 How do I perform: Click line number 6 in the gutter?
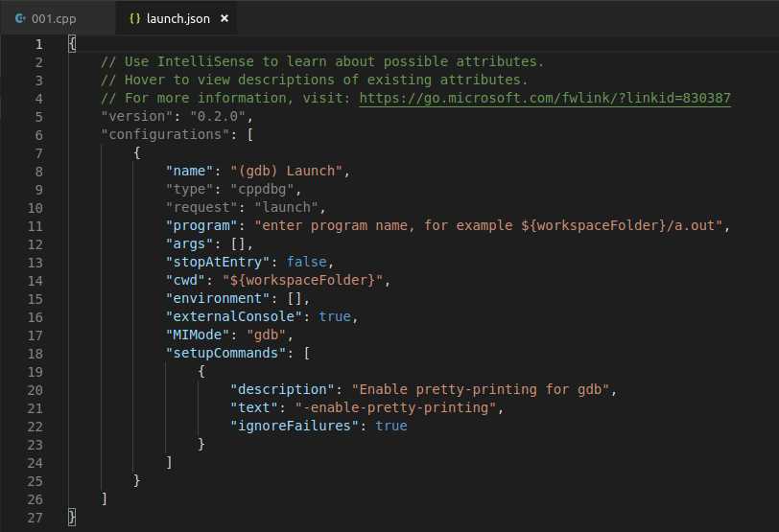click(38, 135)
